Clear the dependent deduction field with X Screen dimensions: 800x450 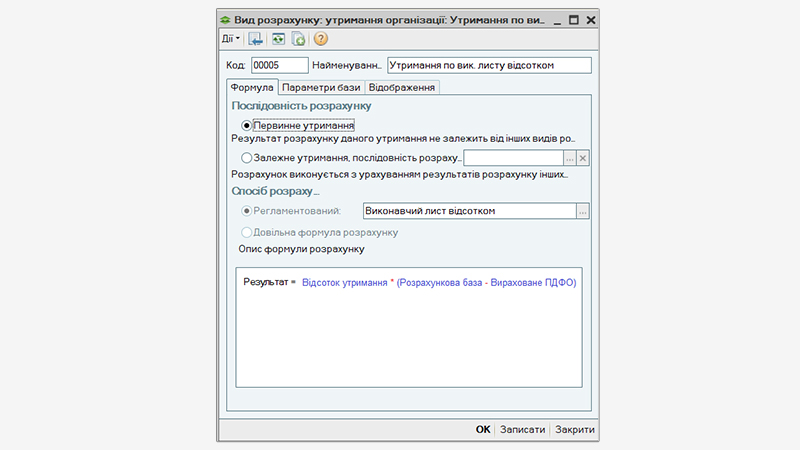[584, 158]
